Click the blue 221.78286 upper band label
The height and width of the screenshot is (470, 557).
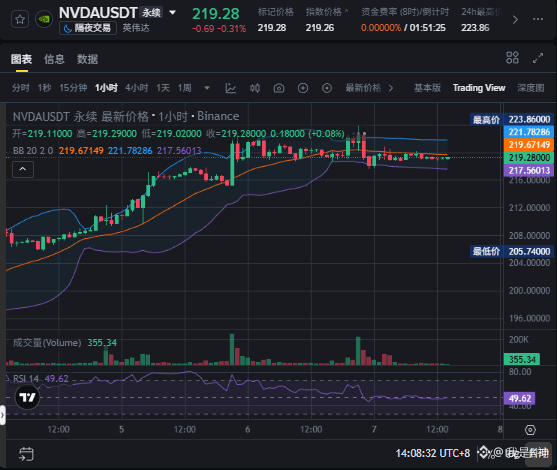pos(529,132)
